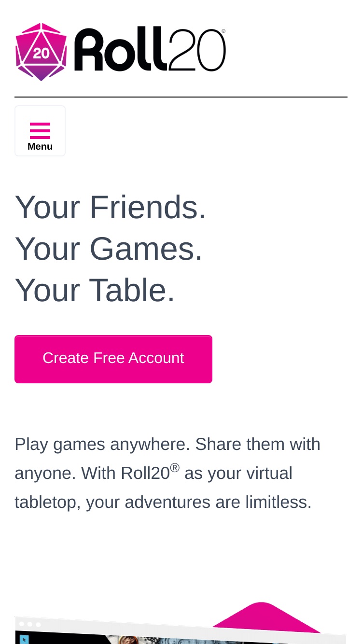Click the pink d20 dice logo icon
362x644 pixels.
tap(41, 52)
